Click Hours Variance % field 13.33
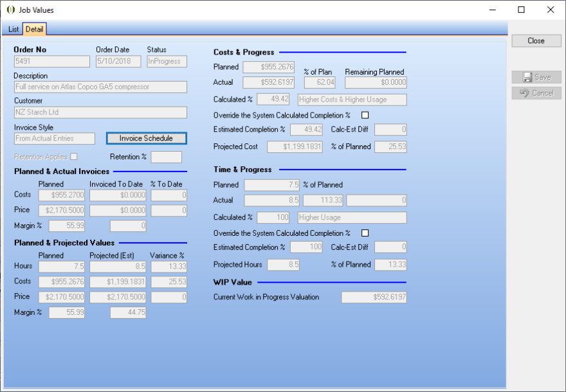Image resolution: width=566 pixels, height=392 pixels. tap(169, 267)
